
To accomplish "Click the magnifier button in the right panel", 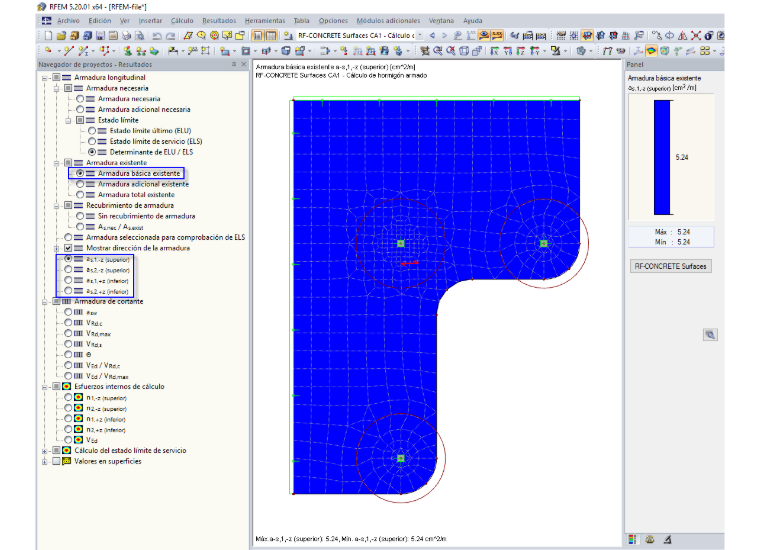I will [x=710, y=335].
